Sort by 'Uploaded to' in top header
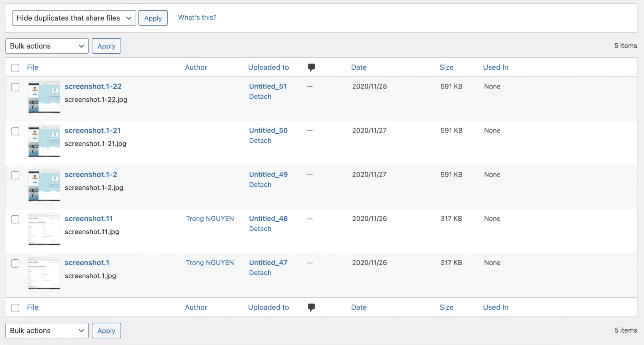The width and height of the screenshot is (644, 345). pos(268,67)
